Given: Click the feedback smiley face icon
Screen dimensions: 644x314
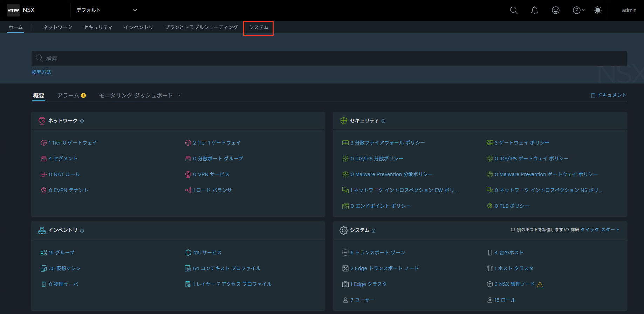Looking at the screenshot, I should [x=556, y=10].
